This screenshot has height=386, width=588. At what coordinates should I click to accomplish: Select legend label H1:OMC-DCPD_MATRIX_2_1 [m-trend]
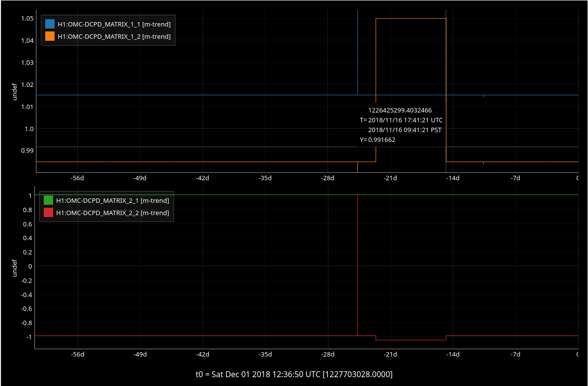click(113, 200)
